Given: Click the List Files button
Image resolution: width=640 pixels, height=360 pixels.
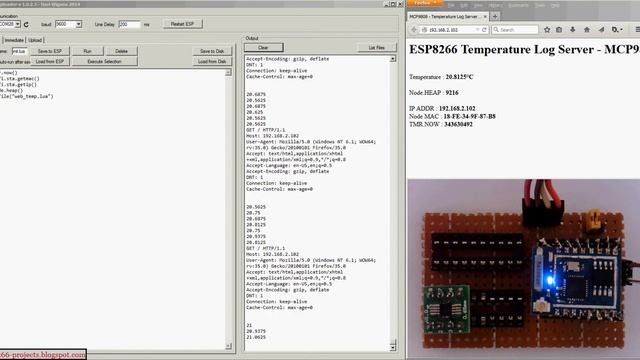Looking at the screenshot, I should pyautogui.click(x=376, y=48).
